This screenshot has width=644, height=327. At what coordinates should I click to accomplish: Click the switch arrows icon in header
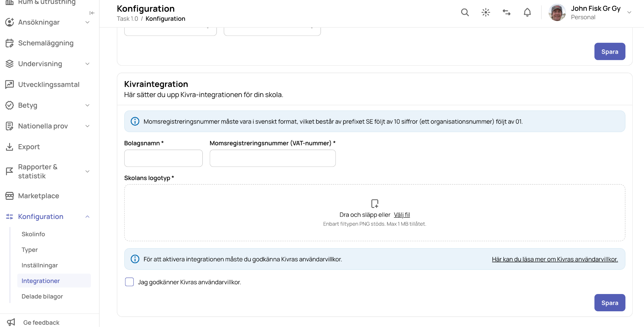click(507, 13)
